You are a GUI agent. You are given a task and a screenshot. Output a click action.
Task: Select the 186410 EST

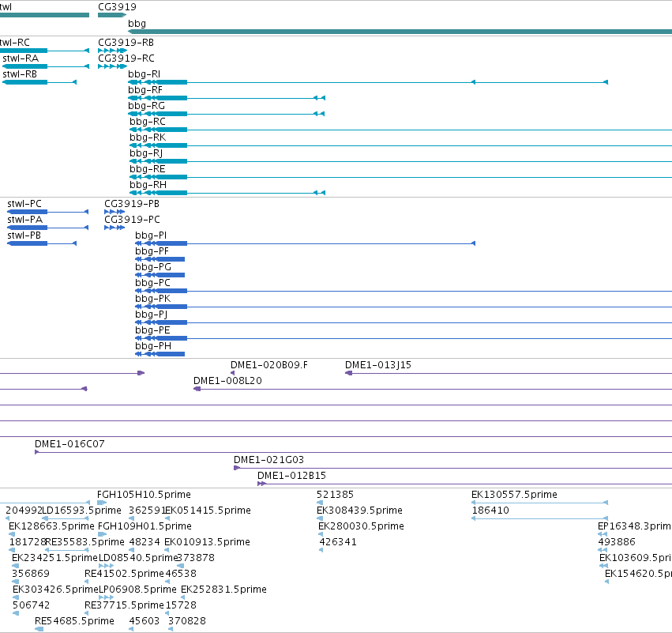coord(539,518)
